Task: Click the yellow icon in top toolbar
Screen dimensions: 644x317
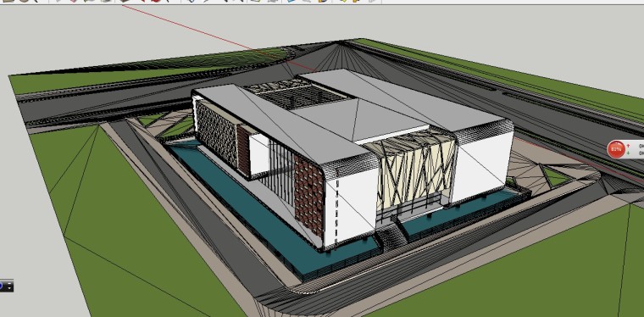Action: (343, 1)
